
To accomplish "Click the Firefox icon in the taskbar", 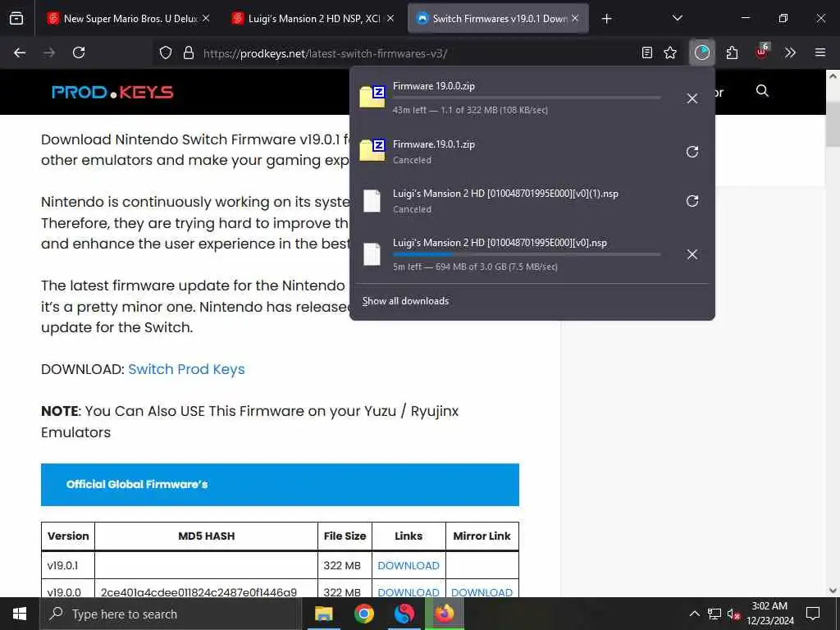I will point(444,614).
